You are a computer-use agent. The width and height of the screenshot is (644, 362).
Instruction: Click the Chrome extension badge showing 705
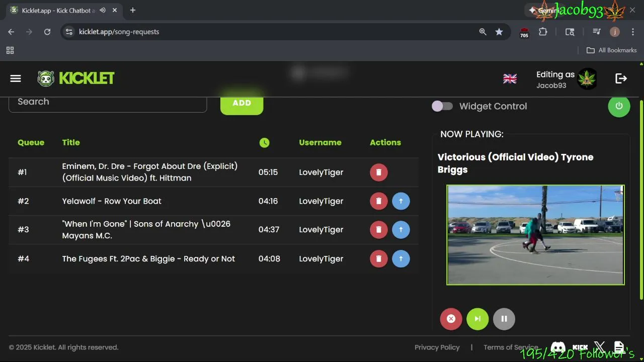[524, 33]
